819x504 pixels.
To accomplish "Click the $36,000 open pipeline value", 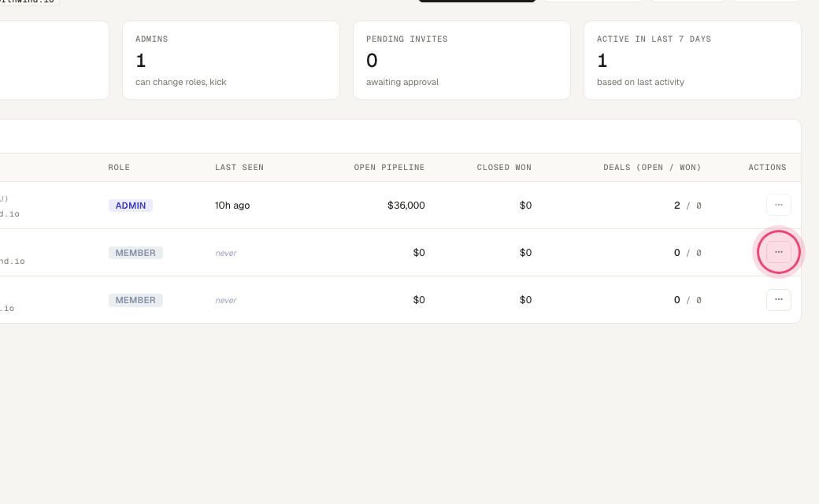I will point(406,206).
